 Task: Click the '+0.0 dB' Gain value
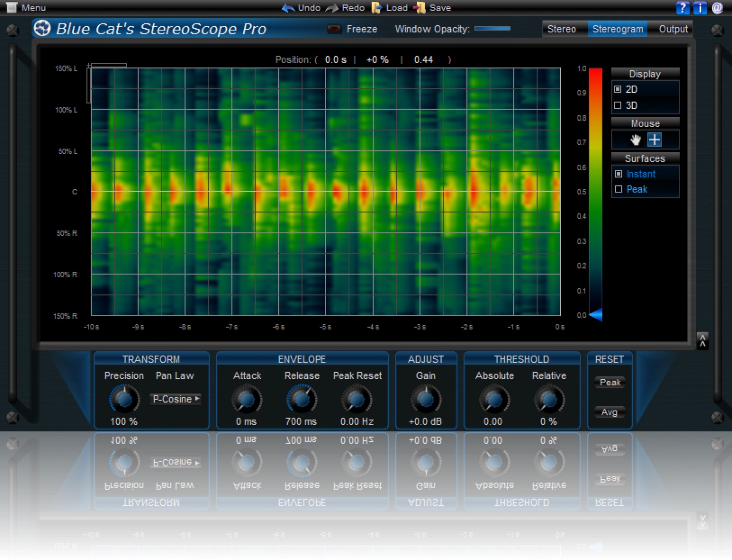click(x=425, y=421)
